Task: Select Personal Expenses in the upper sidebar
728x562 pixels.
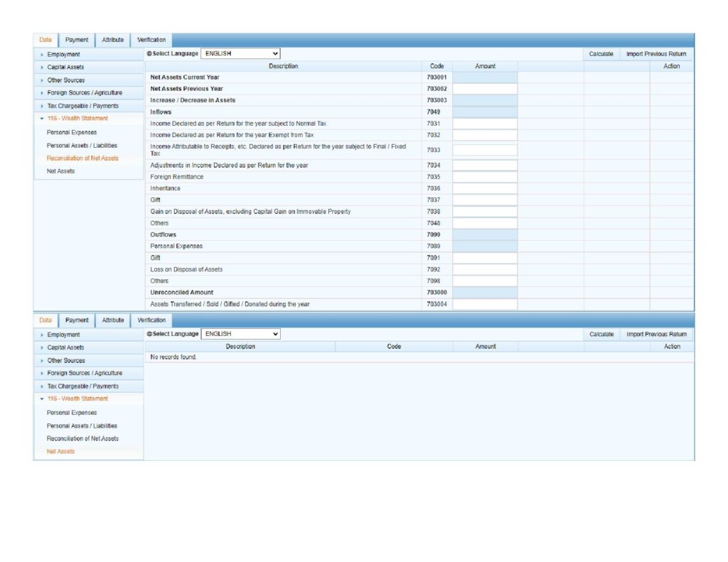Action: coord(72,132)
